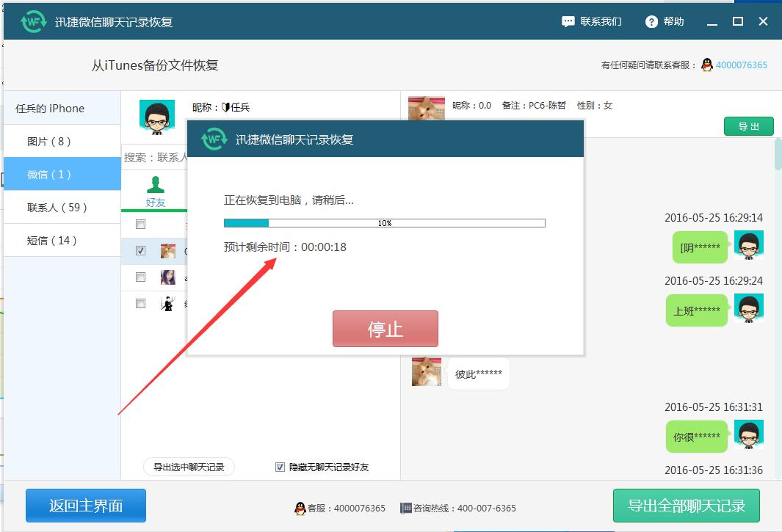782x532 pixels.
Task: Click 任兵 profile avatar in the contact header
Action: tap(157, 117)
